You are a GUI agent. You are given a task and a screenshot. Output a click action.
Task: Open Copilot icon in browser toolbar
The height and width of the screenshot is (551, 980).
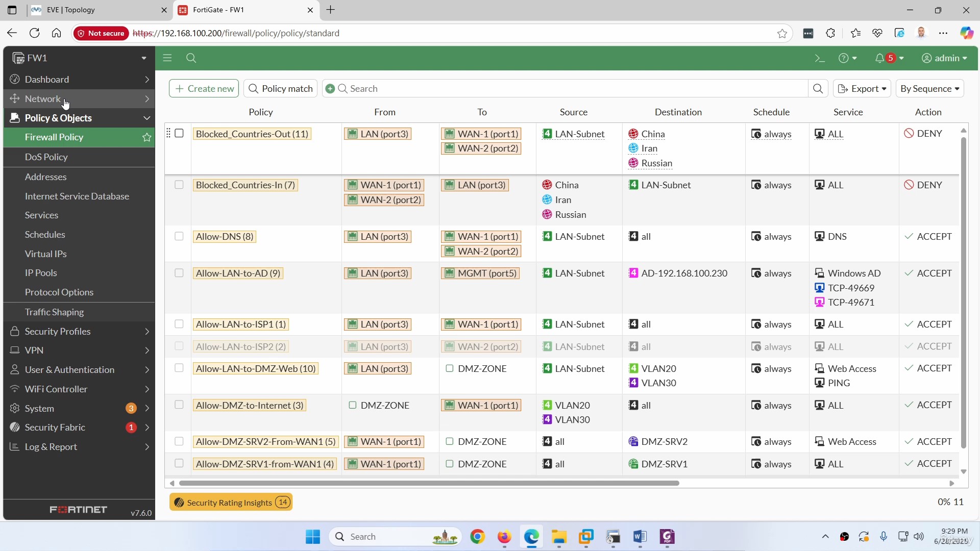click(966, 33)
